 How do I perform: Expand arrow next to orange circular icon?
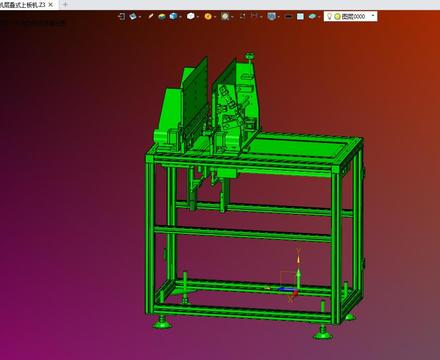pyautogui.click(x=215, y=17)
